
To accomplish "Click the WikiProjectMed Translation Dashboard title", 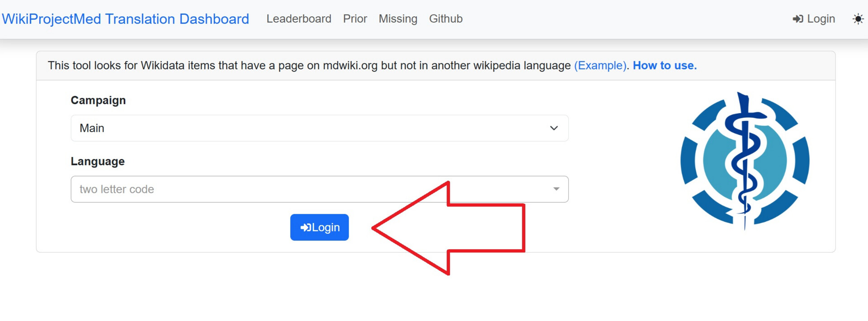I will 126,19.
